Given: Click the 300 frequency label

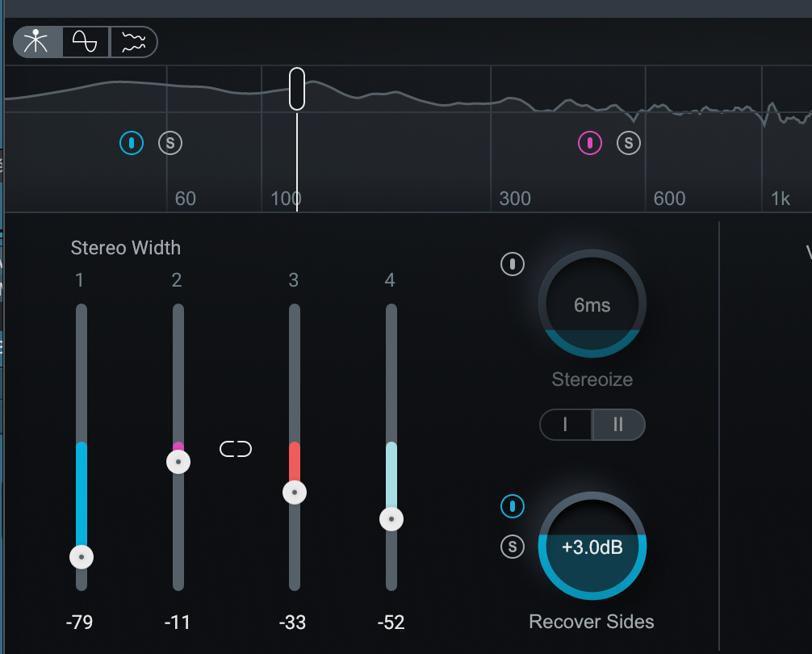Looking at the screenshot, I should 515,199.
